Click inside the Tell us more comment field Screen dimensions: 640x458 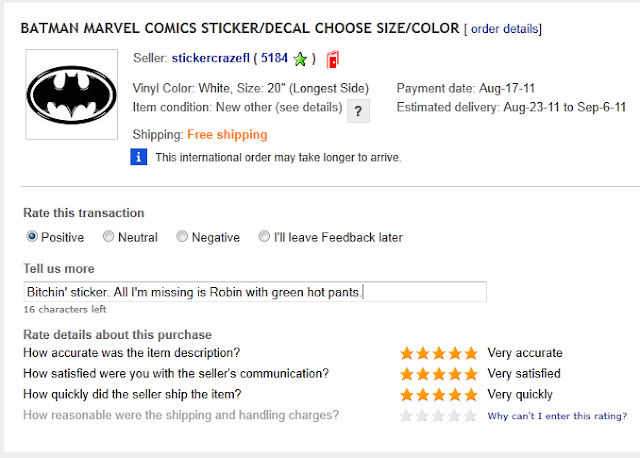point(255,292)
